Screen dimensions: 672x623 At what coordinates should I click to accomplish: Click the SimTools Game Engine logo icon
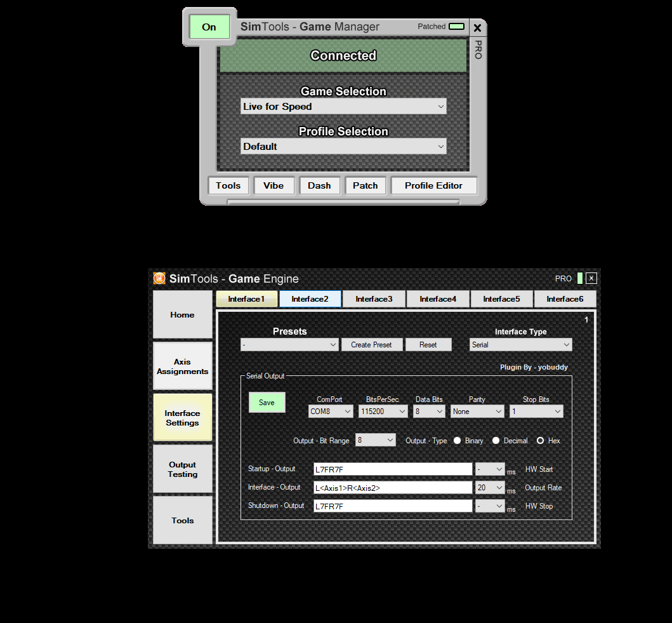pos(159,279)
